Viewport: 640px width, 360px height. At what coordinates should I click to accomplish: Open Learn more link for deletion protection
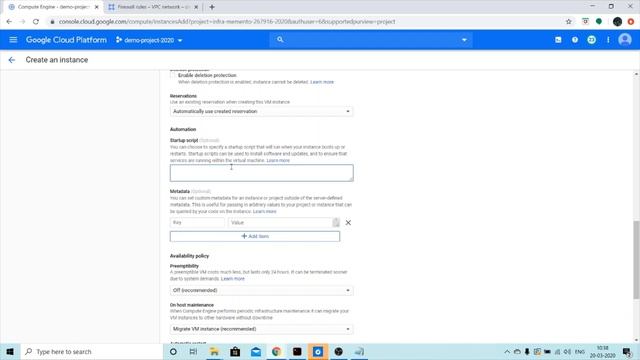tap(322, 82)
